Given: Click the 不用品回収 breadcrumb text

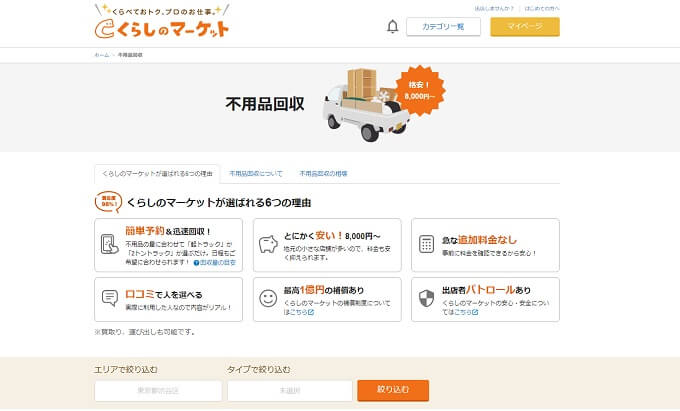Looking at the screenshot, I should point(130,55).
